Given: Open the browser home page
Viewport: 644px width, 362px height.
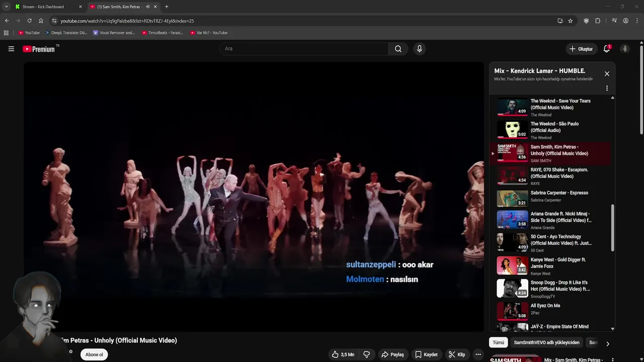Looking at the screenshot, I should [41, 21].
